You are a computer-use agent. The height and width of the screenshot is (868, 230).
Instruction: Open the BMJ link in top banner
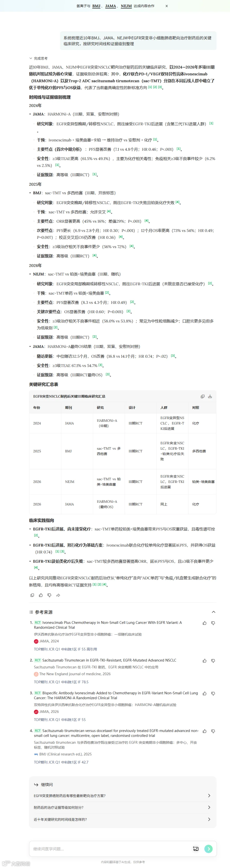coord(96,6)
